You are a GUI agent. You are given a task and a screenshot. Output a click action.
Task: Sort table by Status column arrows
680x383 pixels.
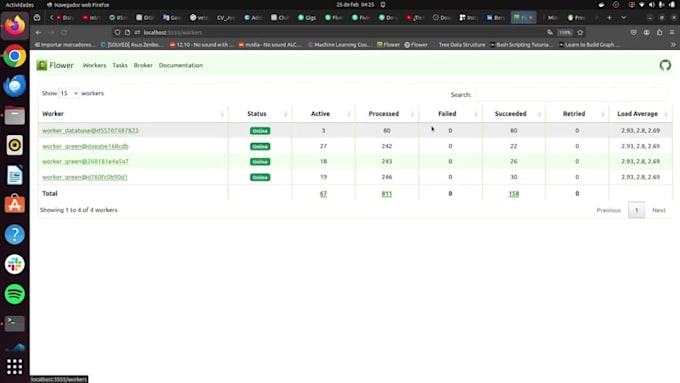[x=285, y=114]
